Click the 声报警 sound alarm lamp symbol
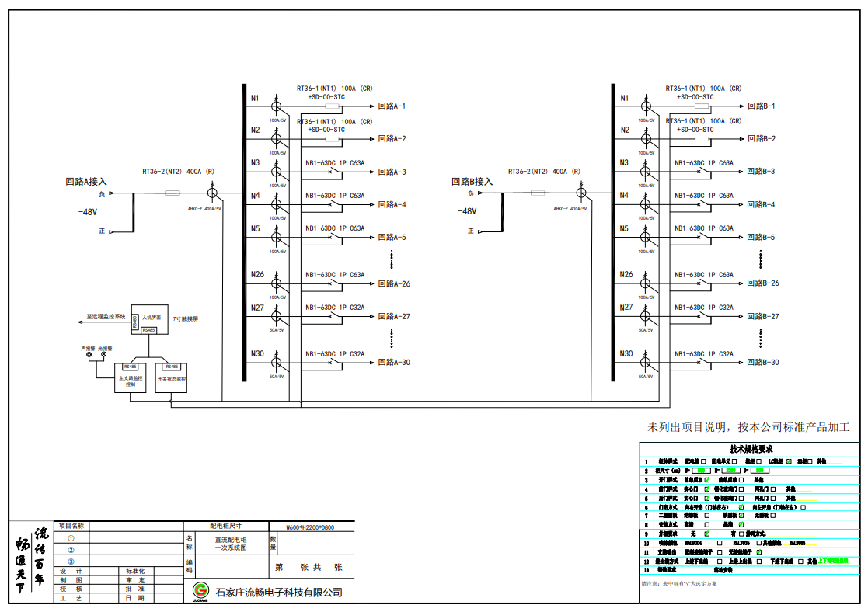This screenshot has width=868, height=612. click(89, 356)
